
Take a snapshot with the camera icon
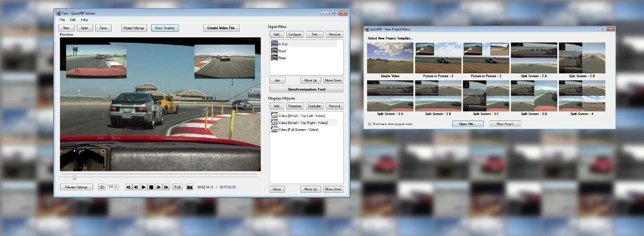pos(190,187)
